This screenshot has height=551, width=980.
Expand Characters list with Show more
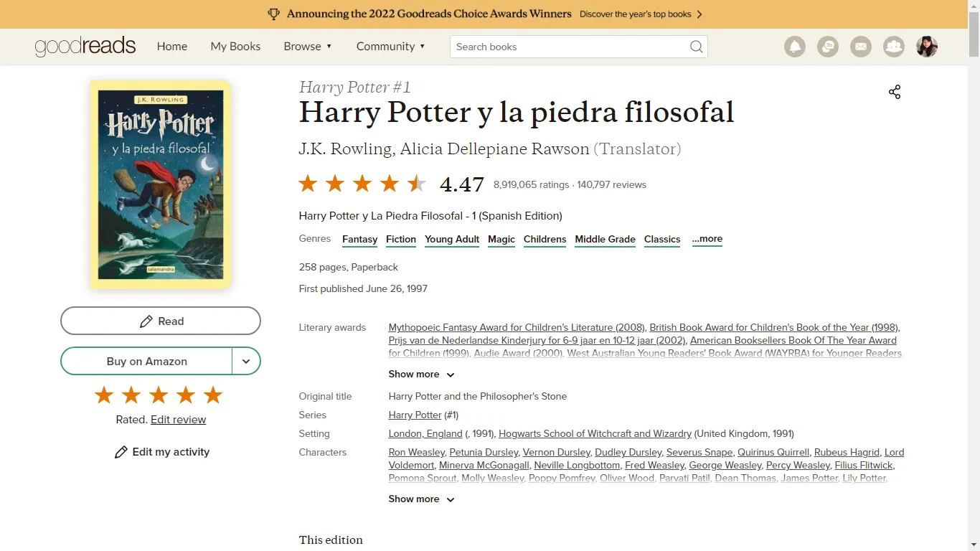[x=422, y=499]
